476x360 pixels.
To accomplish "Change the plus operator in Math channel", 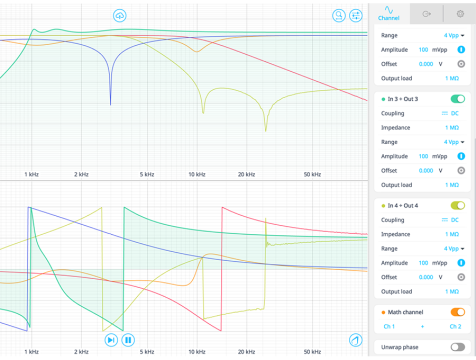I will [422, 327].
